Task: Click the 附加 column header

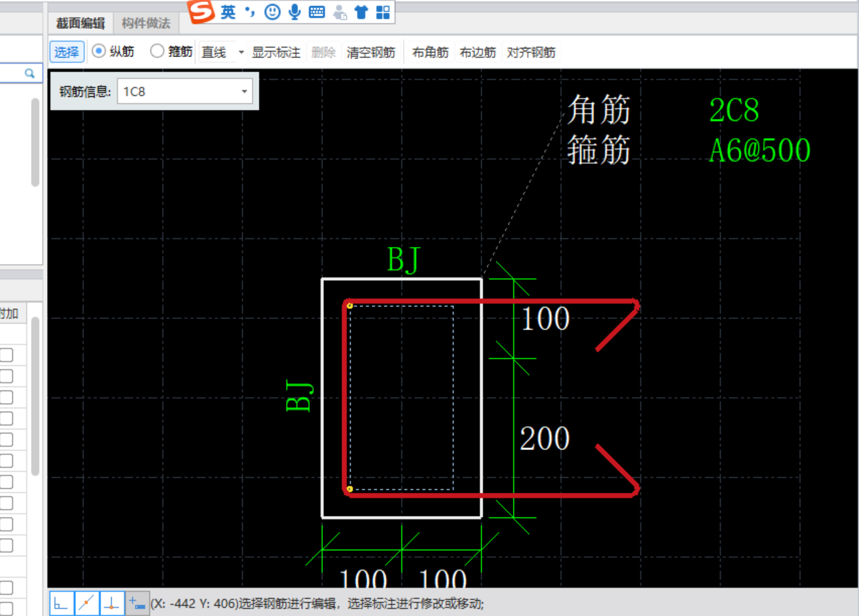Action: pyautogui.click(x=9, y=313)
